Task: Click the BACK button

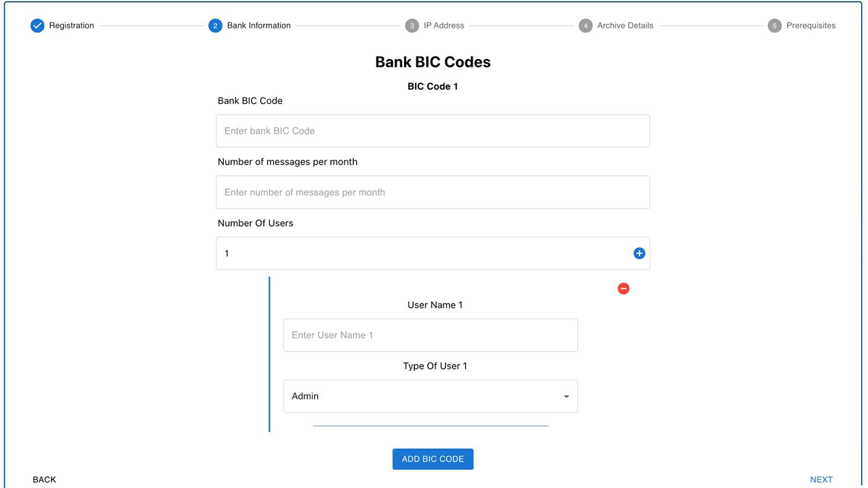Action: (45, 479)
